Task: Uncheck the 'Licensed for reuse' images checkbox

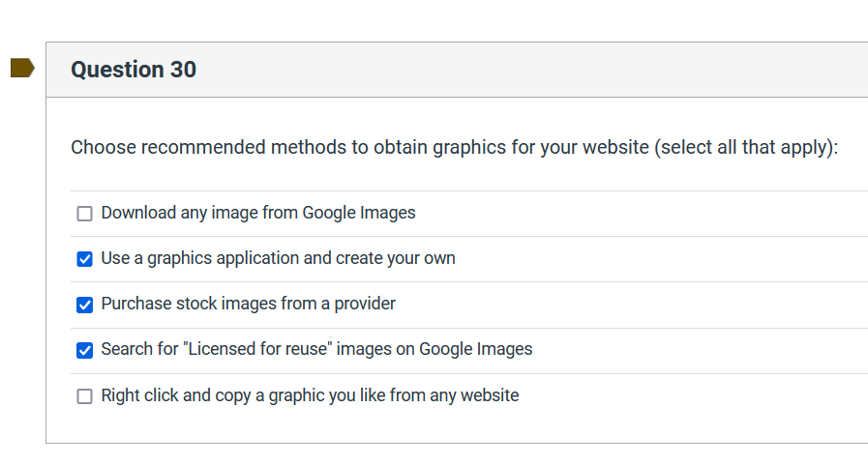Action: tap(84, 350)
